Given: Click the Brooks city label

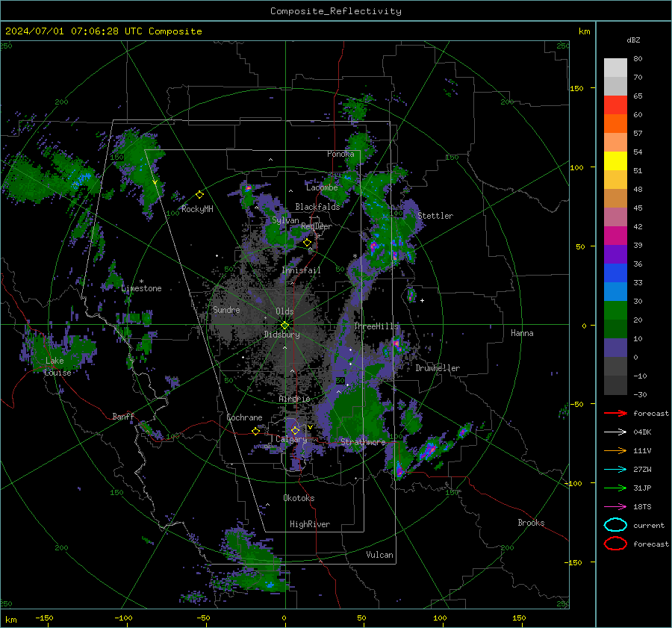Looking at the screenshot, I should (x=531, y=523).
